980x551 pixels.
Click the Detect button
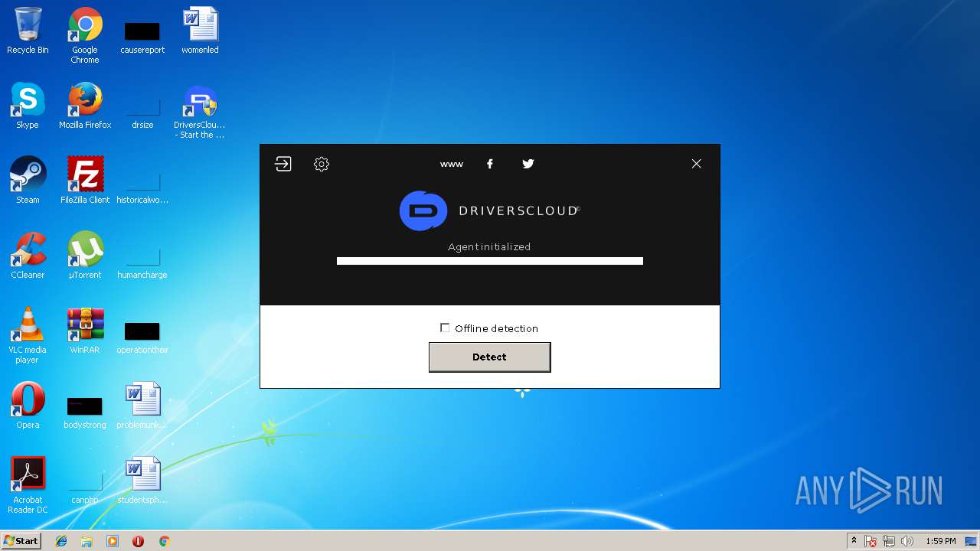click(x=490, y=357)
